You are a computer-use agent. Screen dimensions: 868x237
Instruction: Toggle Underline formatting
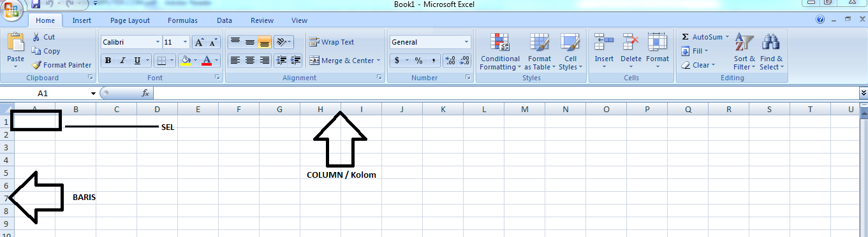(x=137, y=61)
